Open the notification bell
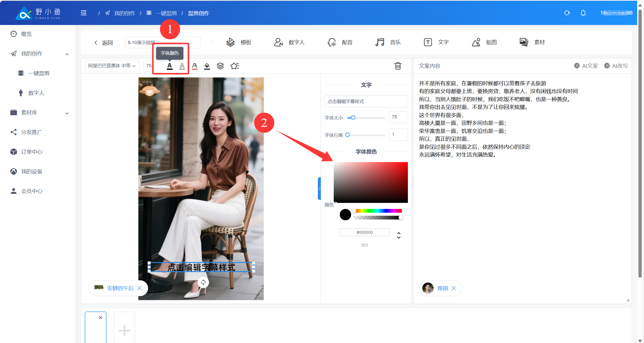Screen dimensions: 644x343 click(583, 13)
